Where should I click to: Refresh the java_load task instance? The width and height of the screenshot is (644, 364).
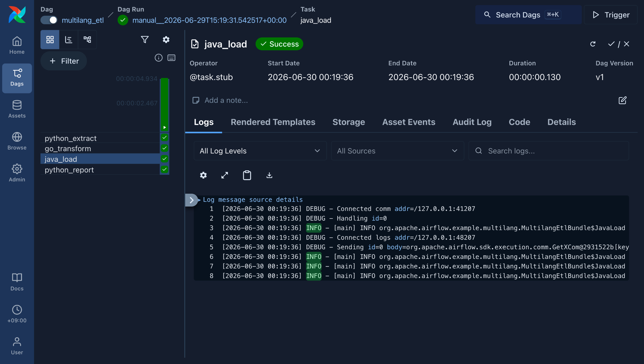coord(593,44)
